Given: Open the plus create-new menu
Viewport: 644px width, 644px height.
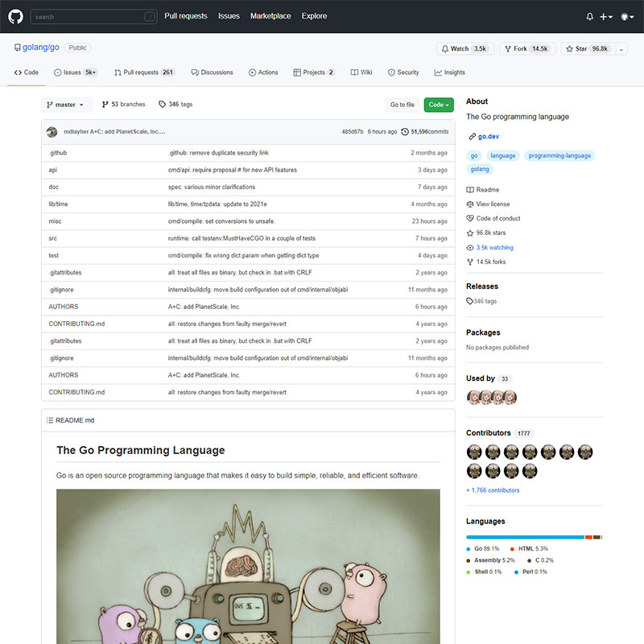Looking at the screenshot, I should pyautogui.click(x=606, y=16).
